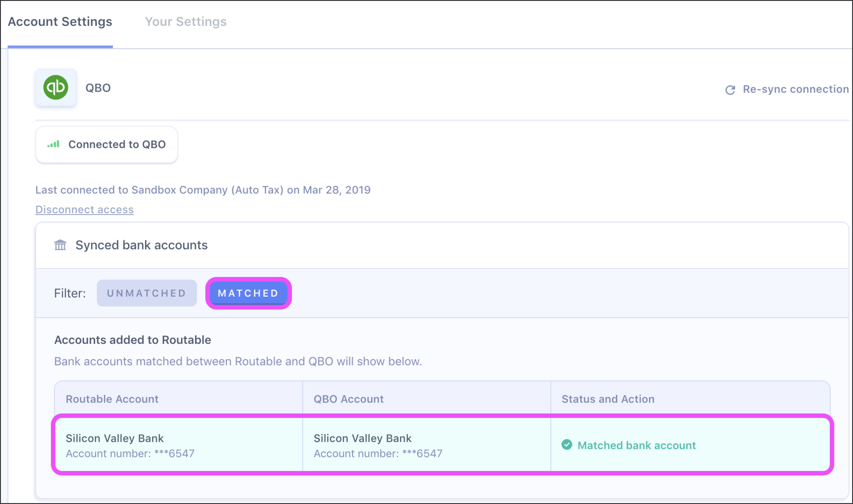Click Bank accounts matched between Routable description

tap(238, 361)
